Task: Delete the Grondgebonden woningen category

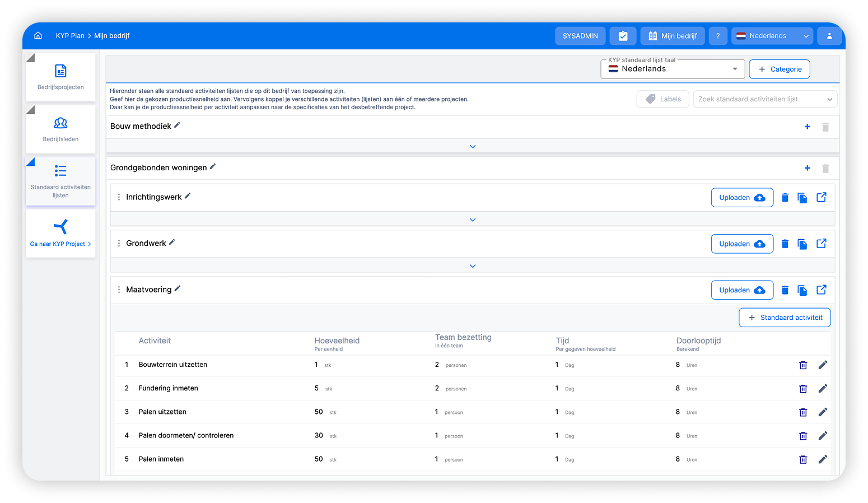Action: 825,169
